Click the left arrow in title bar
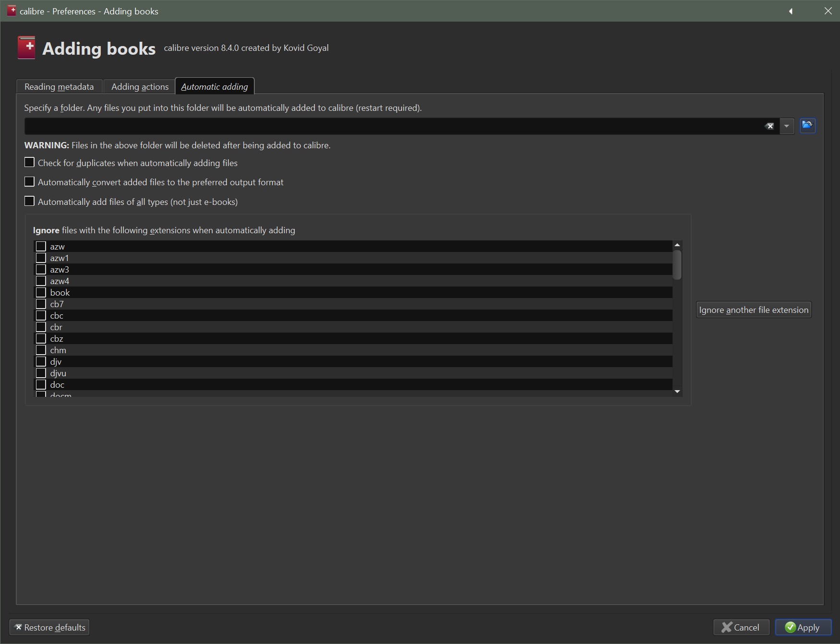 791,11
